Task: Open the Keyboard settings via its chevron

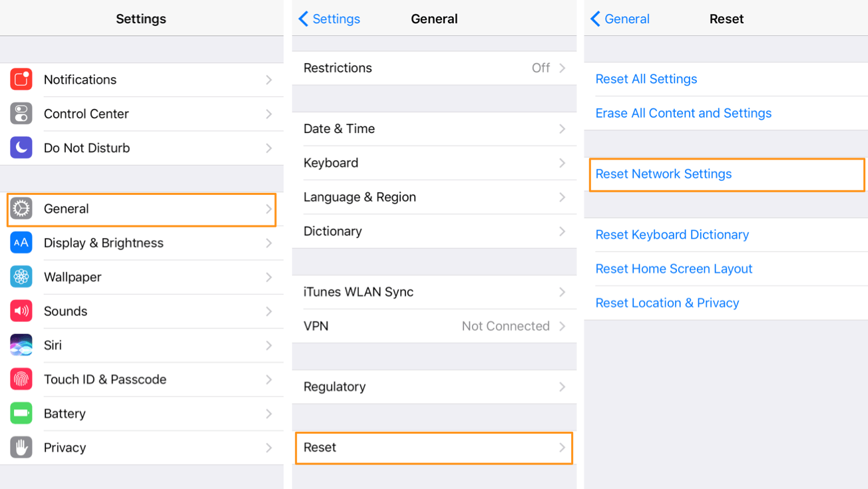Action: (x=562, y=163)
